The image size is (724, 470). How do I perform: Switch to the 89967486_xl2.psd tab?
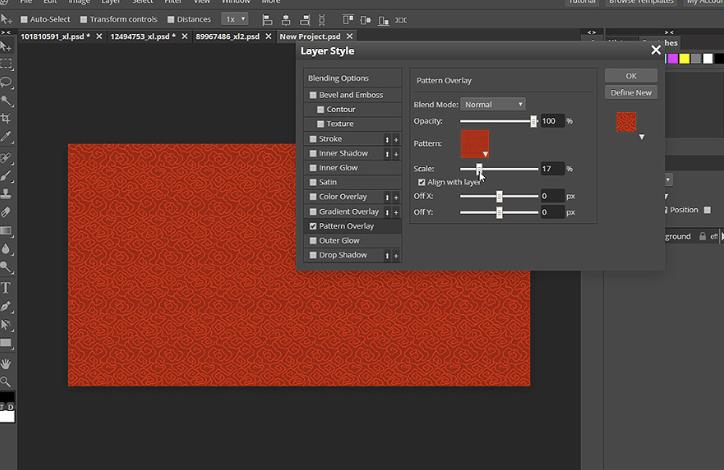click(226, 37)
